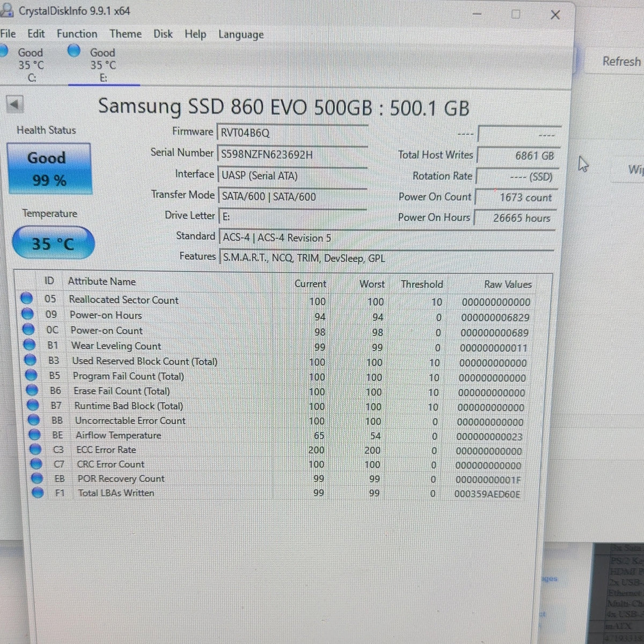This screenshot has height=644, width=644.
Task: Click the Raw Values column header
Action: (x=508, y=284)
